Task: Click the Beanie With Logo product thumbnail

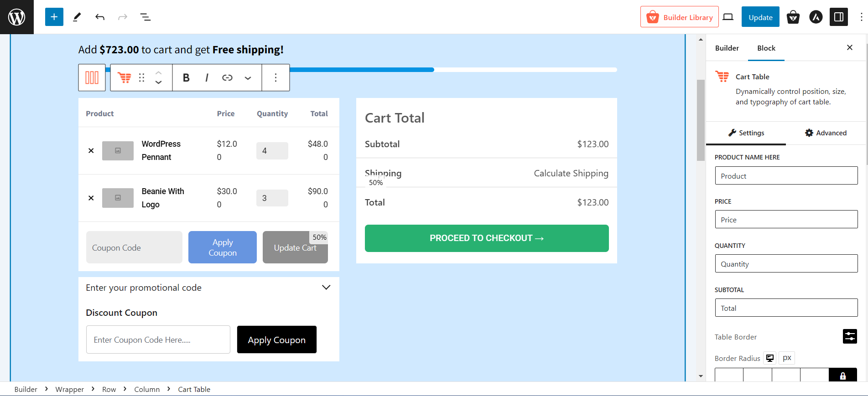Action: [118, 198]
